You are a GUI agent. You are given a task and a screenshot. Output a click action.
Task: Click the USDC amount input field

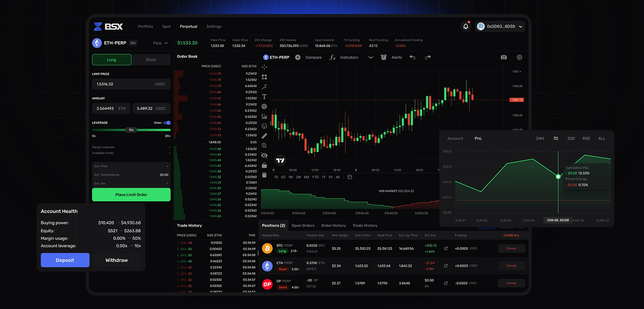[x=151, y=108]
